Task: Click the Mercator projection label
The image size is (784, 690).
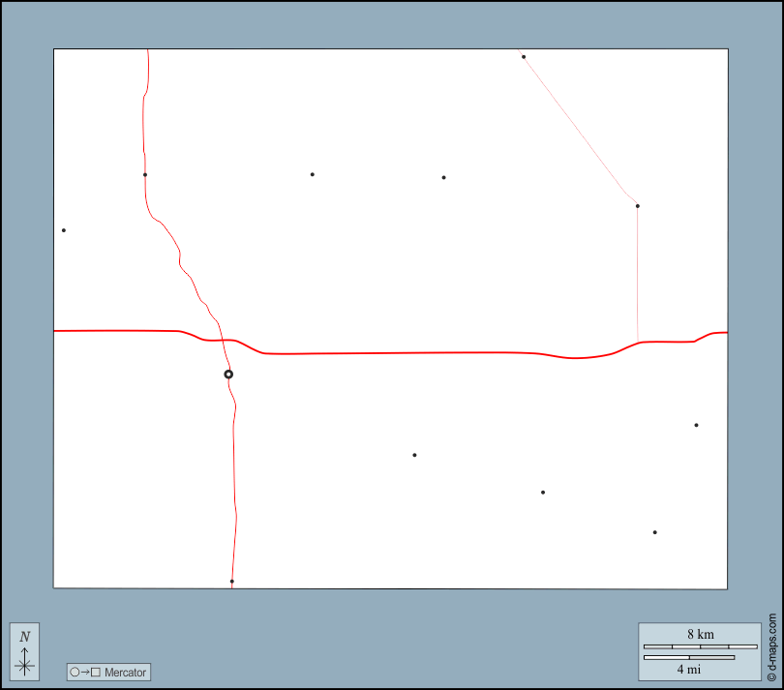Action: click(125, 672)
